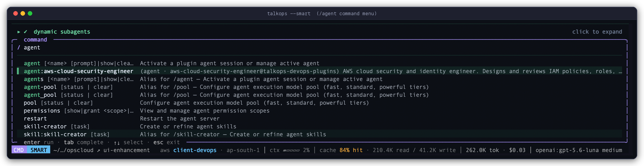Pick the 'pool [status | clear]' command

[320, 103]
